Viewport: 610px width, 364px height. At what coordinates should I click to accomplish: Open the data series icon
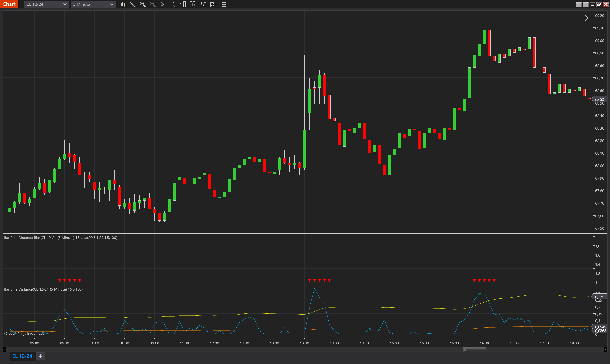[x=193, y=4]
